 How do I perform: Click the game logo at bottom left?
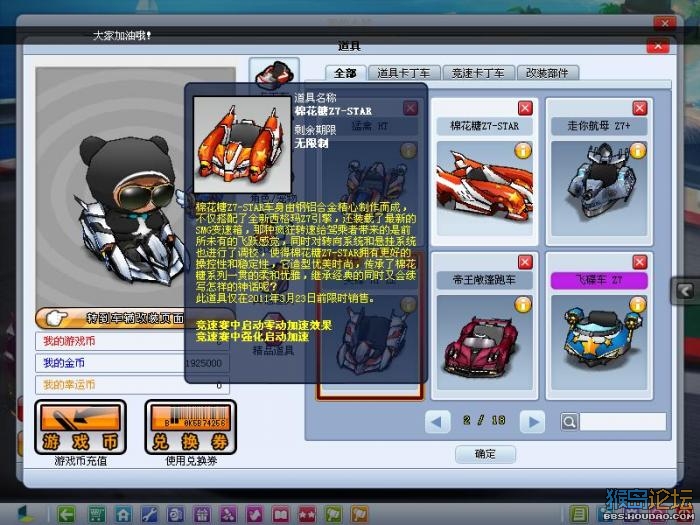pyautogui.click(x=26, y=514)
